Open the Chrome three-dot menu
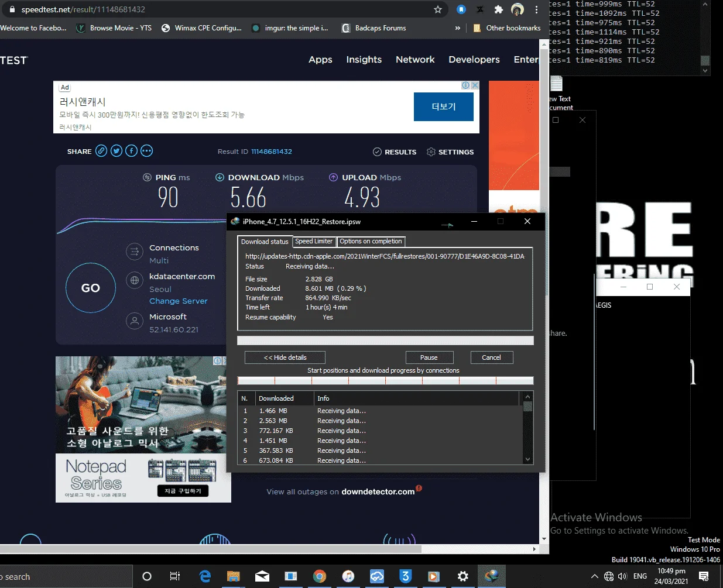723x588 pixels. (x=536, y=9)
